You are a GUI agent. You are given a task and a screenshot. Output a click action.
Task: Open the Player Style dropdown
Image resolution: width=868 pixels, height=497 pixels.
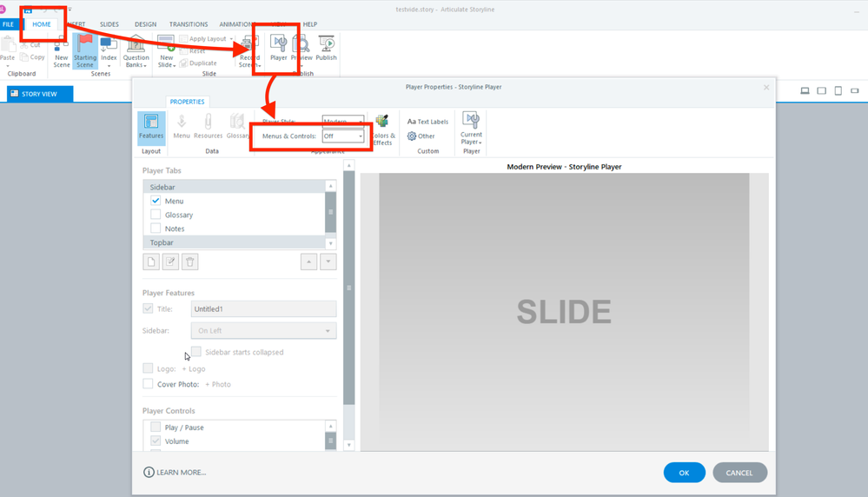tap(343, 121)
